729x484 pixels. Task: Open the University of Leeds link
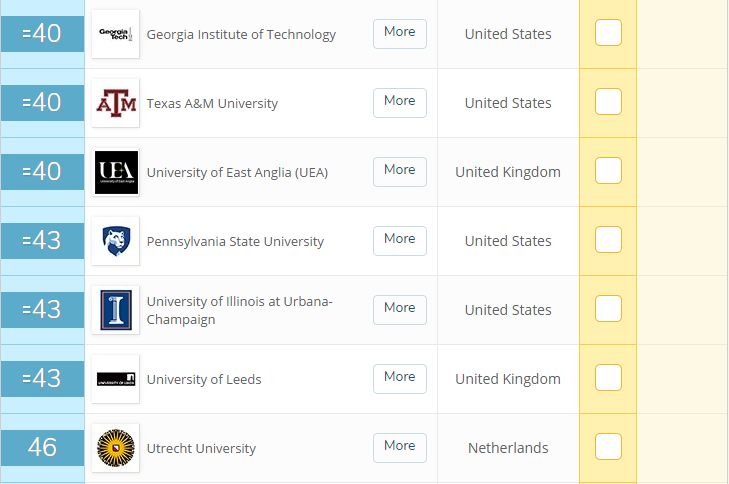point(204,379)
